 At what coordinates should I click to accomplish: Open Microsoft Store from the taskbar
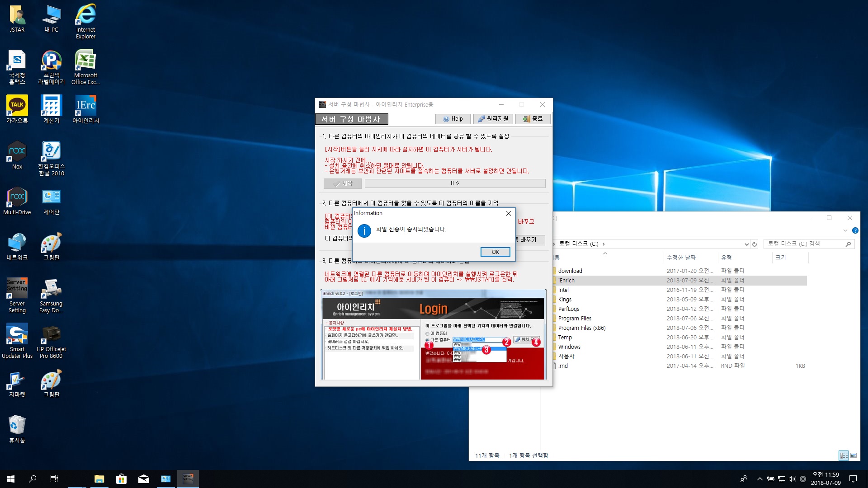(x=121, y=479)
